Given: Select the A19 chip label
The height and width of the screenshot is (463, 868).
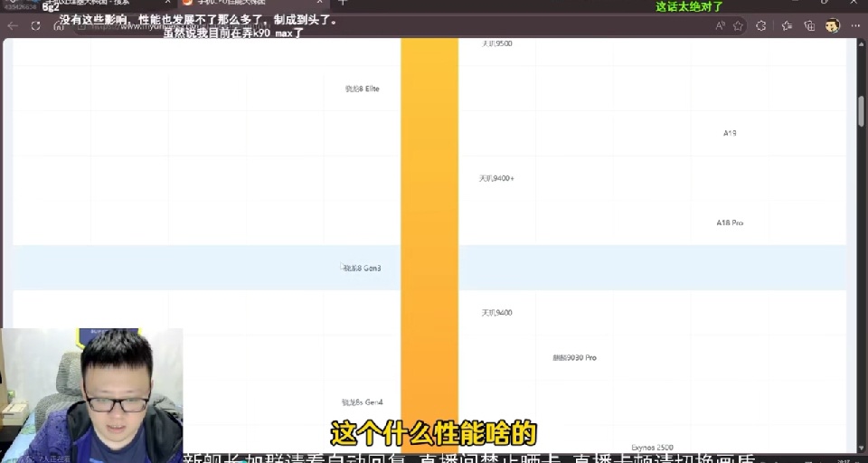Looking at the screenshot, I should pos(730,134).
